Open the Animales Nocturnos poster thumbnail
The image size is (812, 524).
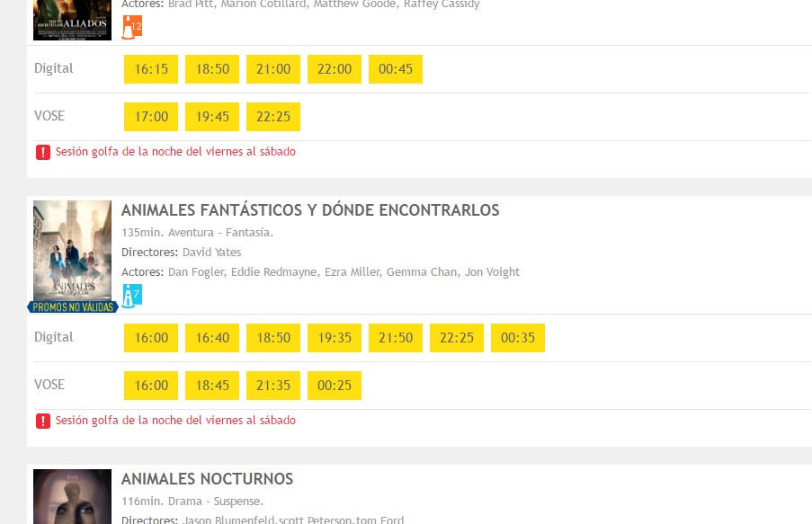click(x=72, y=496)
